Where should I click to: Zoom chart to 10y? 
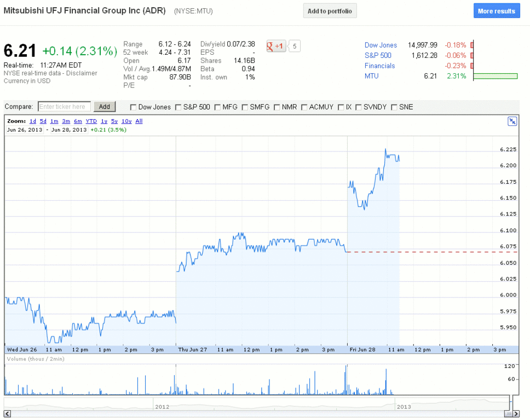pos(126,121)
